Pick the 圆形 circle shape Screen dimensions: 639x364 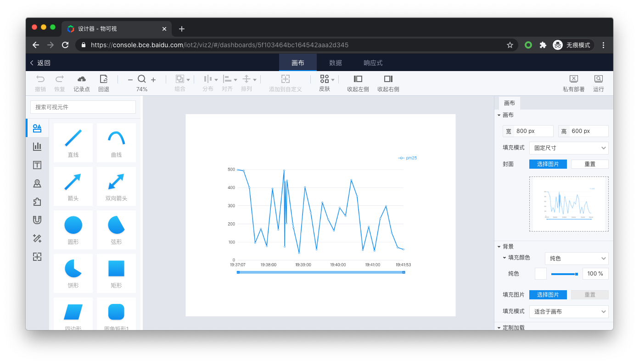tap(73, 230)
